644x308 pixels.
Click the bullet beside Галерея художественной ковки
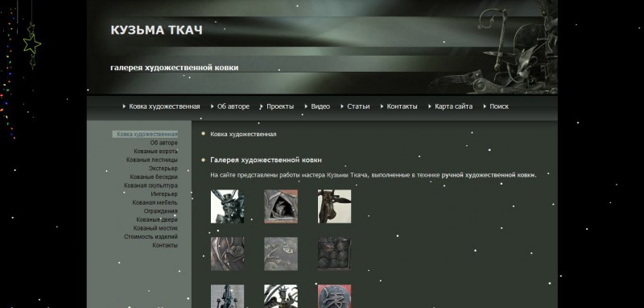point(203,160)
